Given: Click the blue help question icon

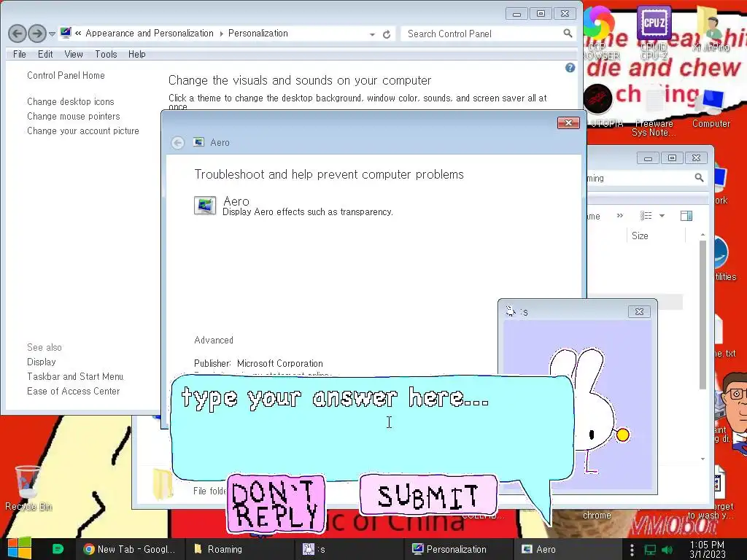Looking at the screenshot, I should [x=570, y=68].
